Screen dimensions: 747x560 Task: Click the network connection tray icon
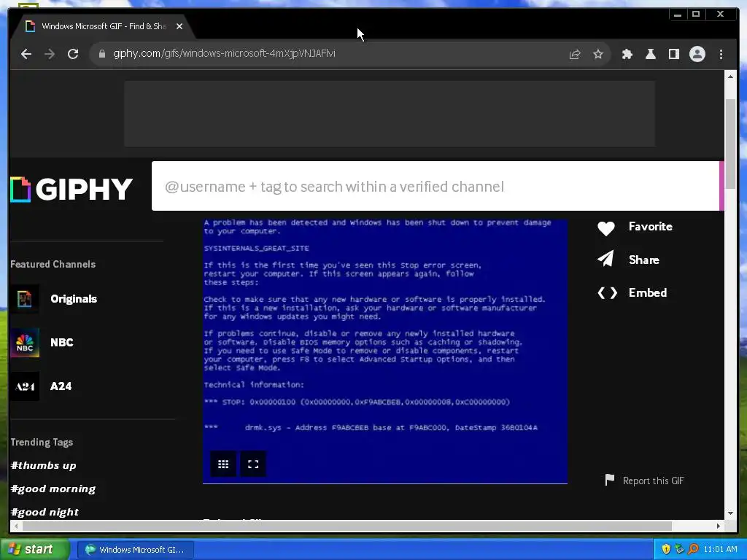(x=679, y=550)
